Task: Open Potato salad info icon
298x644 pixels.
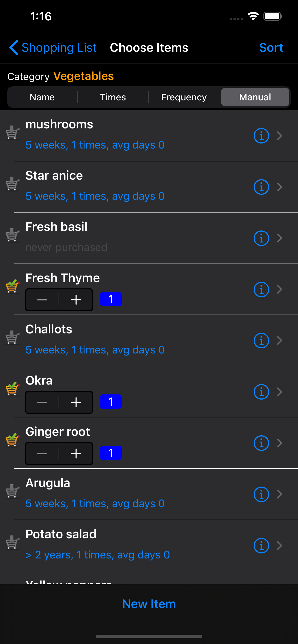Action: click(x=261, y=546)
